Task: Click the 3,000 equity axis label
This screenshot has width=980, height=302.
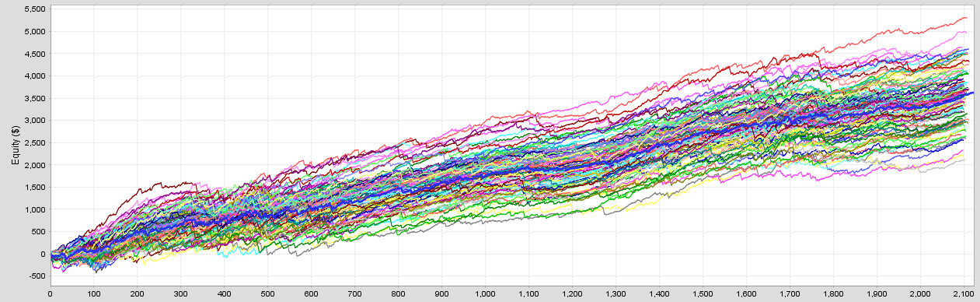Action: (36, 121)
